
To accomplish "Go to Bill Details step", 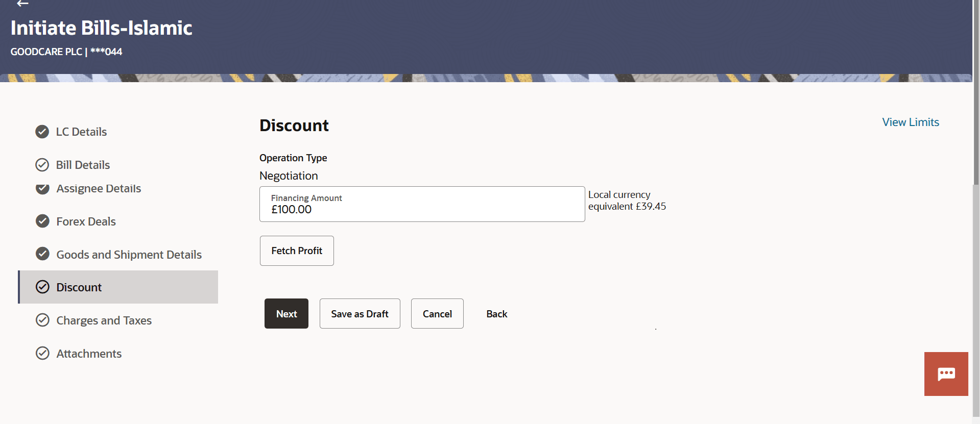I will click(83, 165).
